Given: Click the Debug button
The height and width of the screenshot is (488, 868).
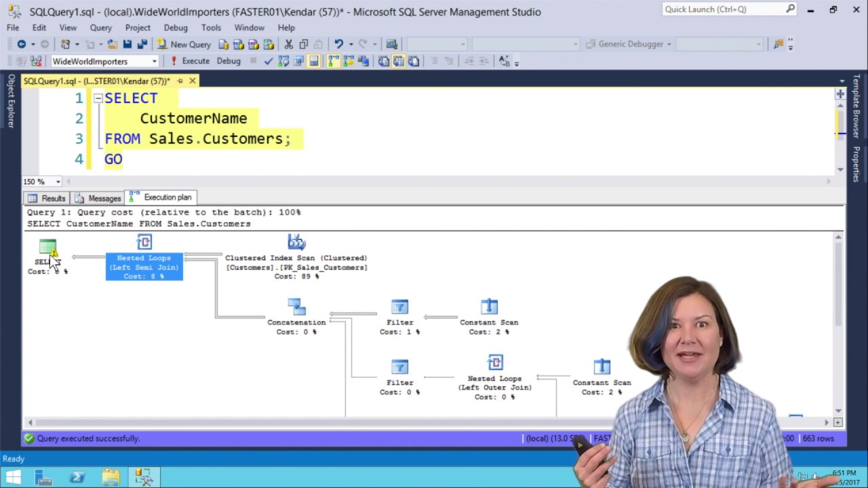Looking at the screenshot, I should [229, 61].
